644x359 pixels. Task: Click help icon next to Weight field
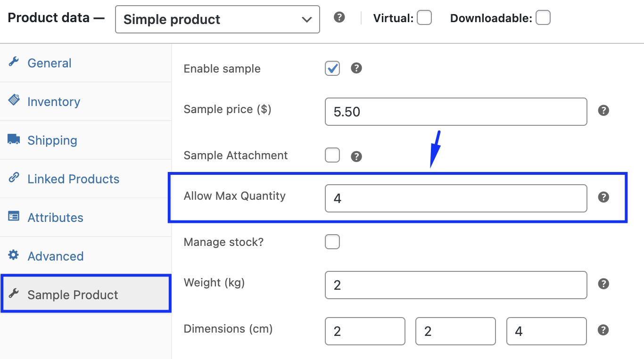point(603,284)
